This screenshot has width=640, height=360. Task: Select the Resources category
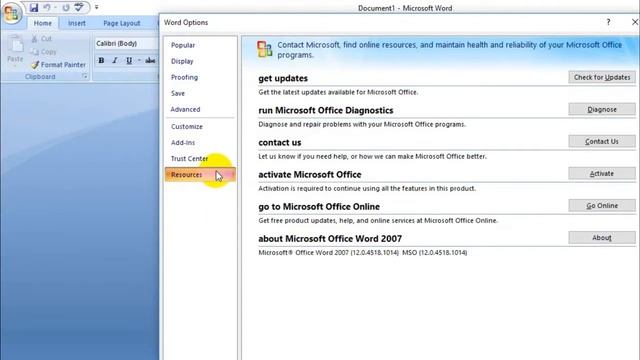[x=200, y=174]
